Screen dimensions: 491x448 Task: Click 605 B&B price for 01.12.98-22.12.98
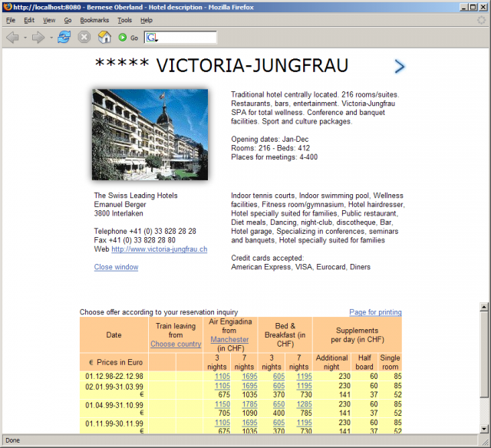[278, 376]
